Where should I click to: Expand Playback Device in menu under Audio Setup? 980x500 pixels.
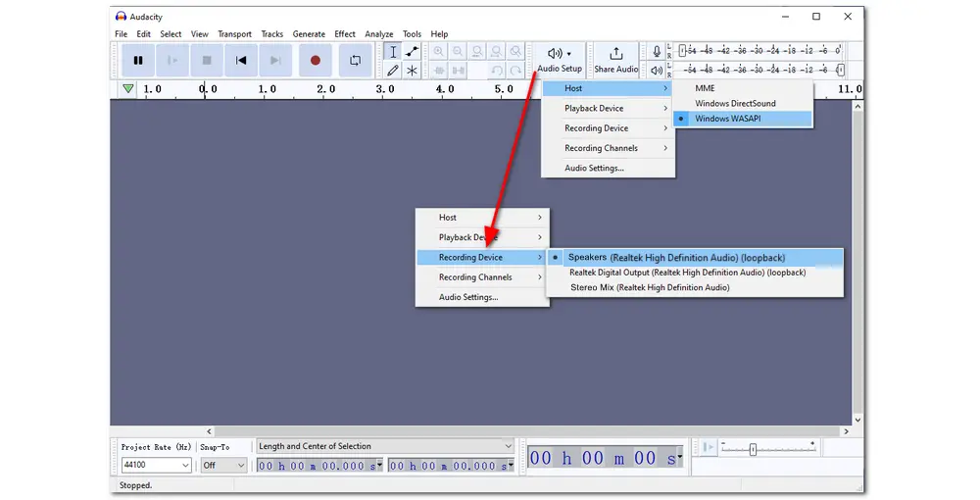point(609,109)
